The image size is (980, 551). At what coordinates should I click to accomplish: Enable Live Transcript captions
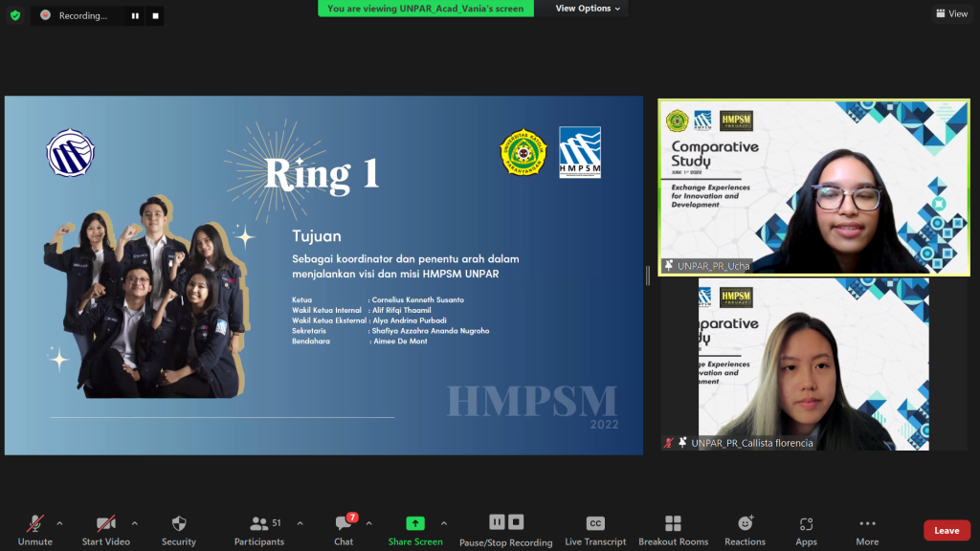[594, 529]
